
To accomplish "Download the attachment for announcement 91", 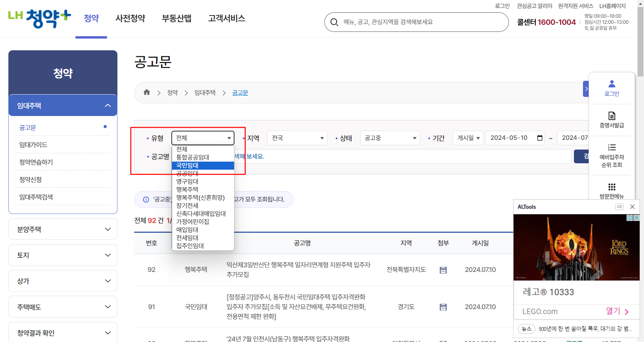I will point(443,307).
